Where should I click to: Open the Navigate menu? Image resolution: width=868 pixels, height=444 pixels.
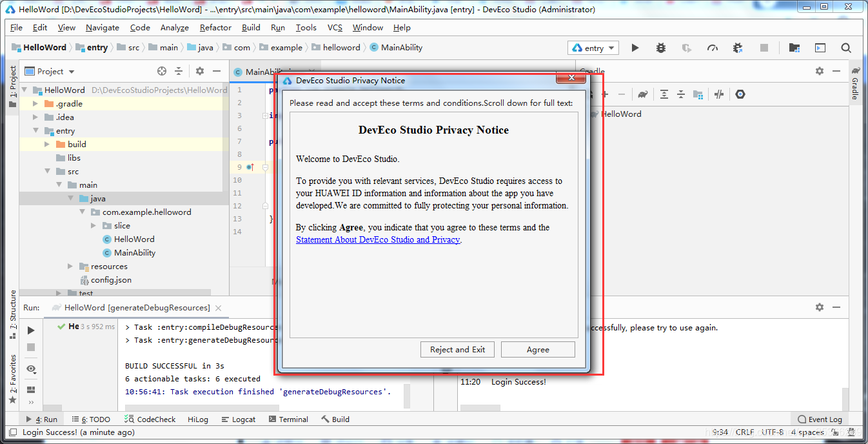point(103,27)
